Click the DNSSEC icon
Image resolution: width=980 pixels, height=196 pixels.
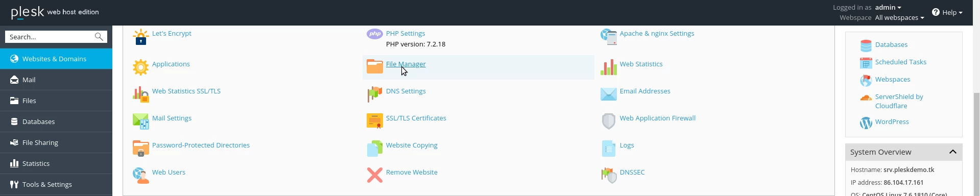tap(608, 176)
